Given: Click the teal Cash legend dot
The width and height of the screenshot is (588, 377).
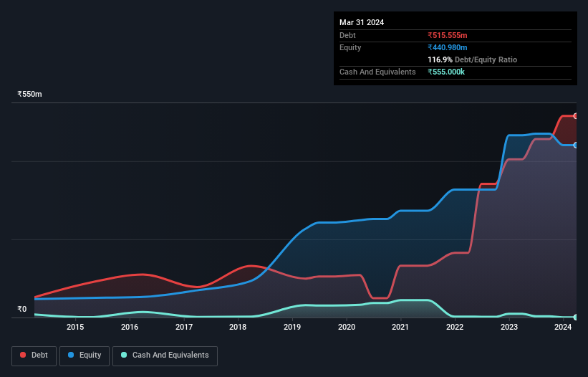Looking at the screenshot, I should [124, 355].
